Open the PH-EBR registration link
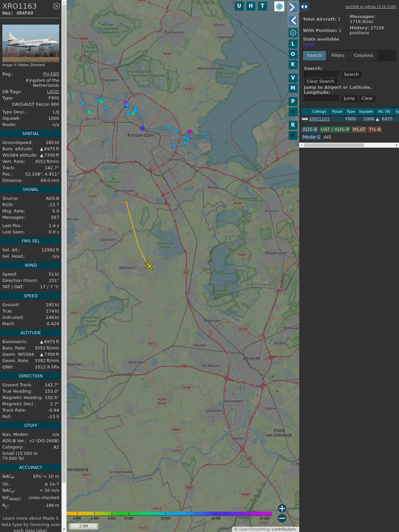This screenshot has height=532, width=399. (51, 74)
